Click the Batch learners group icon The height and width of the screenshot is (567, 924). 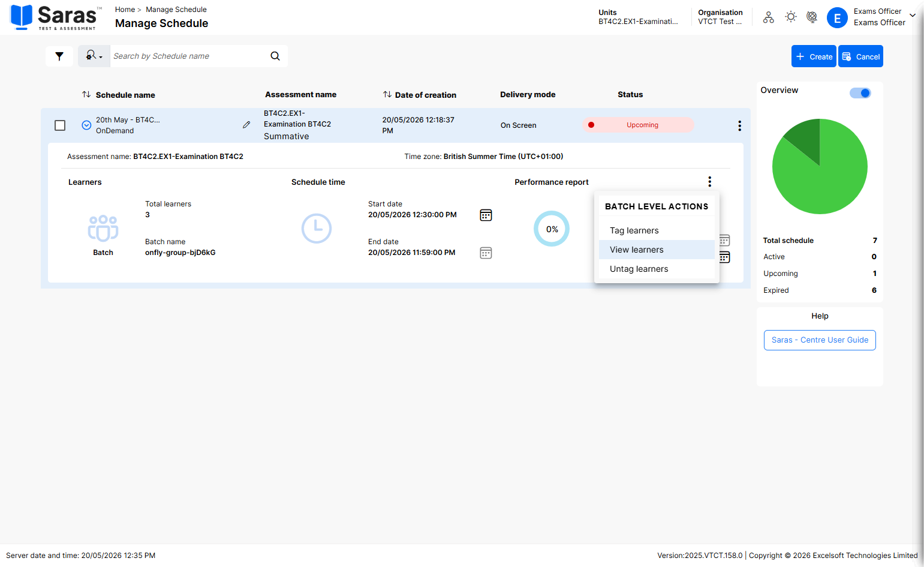103,228
